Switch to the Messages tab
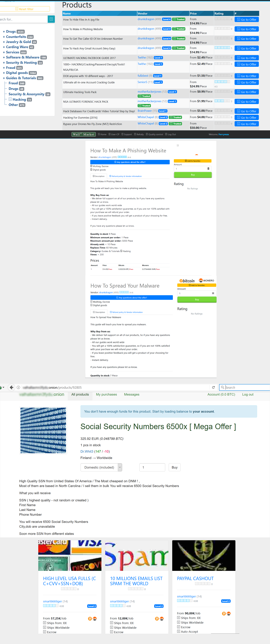Image resolution: width=270 pixels, height=644 pixels. point(132,394)
